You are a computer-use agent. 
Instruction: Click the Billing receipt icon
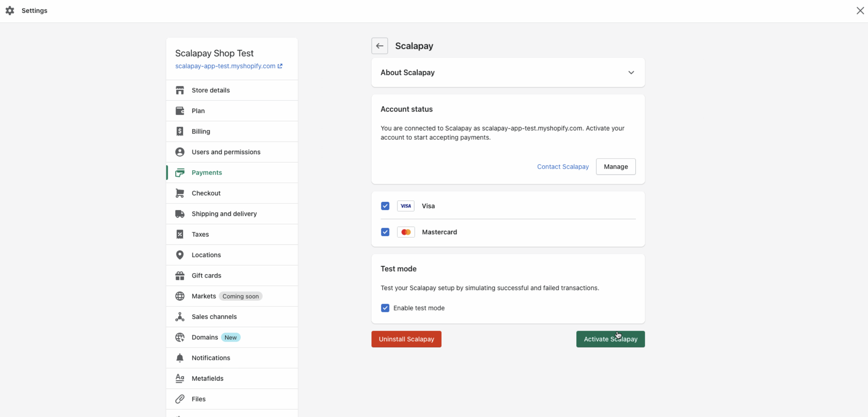[x=180, y=131]
